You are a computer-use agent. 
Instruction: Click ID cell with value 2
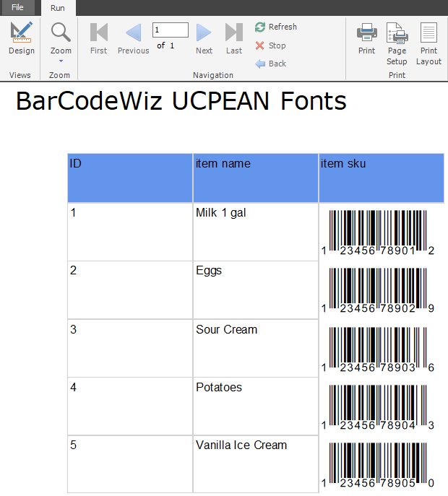130,290
